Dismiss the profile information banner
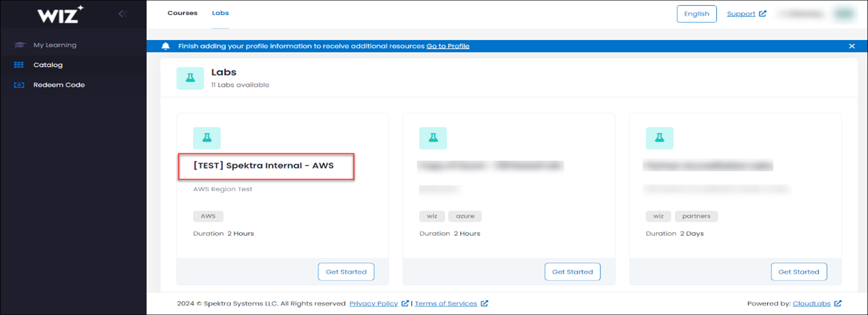Screen dimensions: 868x315 pyautogui.click(x=852, y=46)
